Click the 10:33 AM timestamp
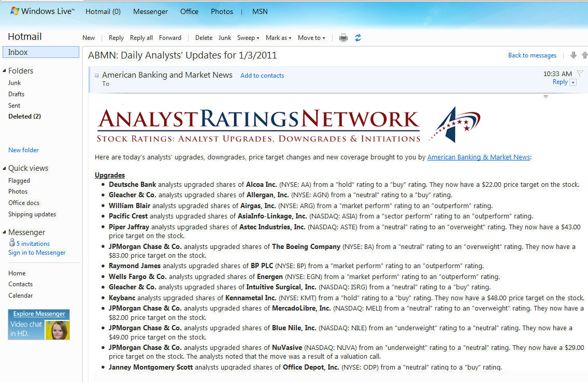The width and height of the screenshot is (588, 382). click(557, 74)
